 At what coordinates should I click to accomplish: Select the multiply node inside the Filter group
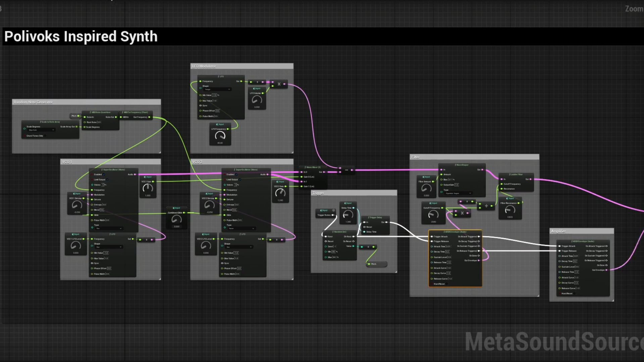462,213
